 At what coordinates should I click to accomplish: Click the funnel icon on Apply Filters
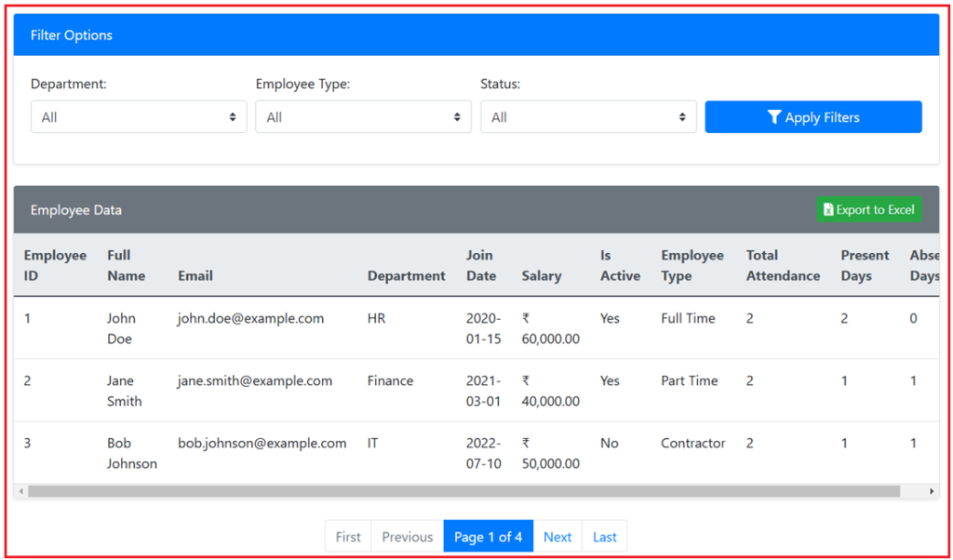coord(773,117)
